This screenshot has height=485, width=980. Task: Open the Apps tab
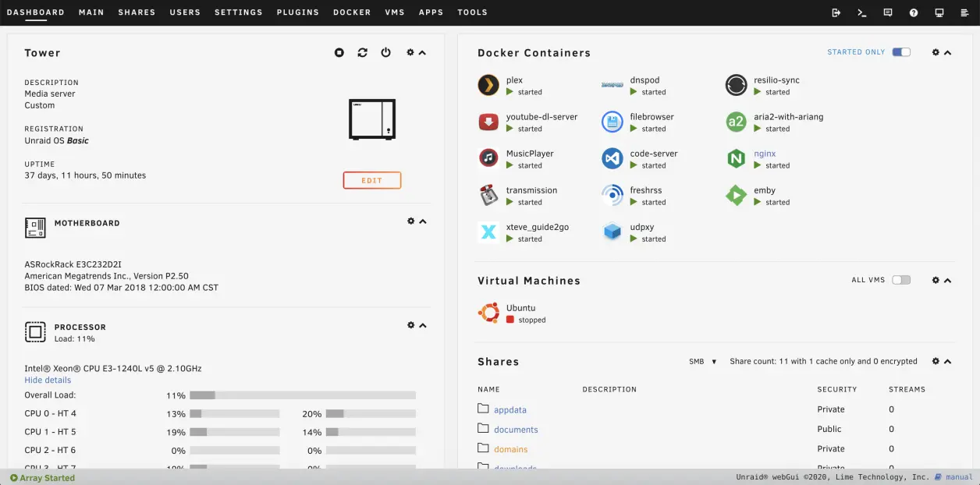point(431,12)
